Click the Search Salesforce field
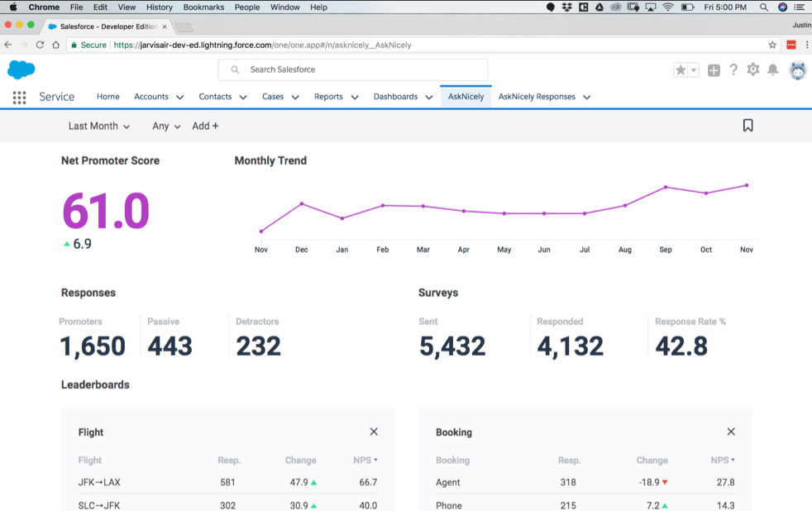The width and height of the screenshot is (812, 511). click(352, 69)
